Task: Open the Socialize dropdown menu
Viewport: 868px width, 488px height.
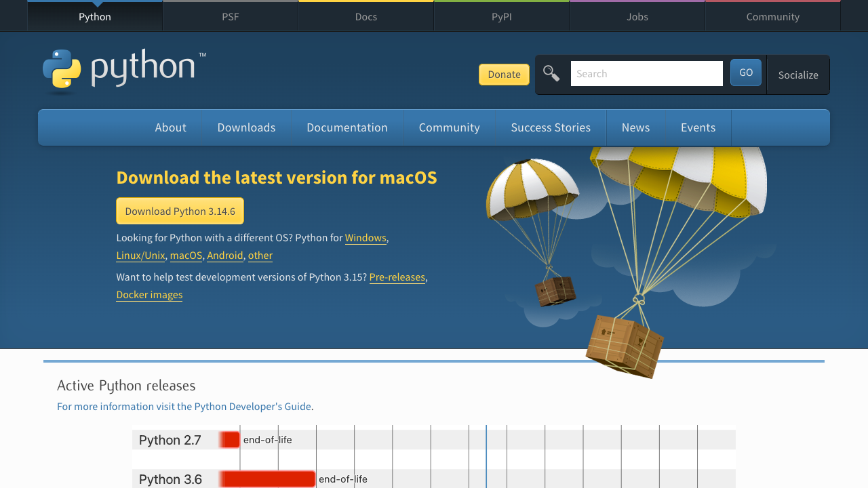Action: pyautogui.click(x=798, y=75)
